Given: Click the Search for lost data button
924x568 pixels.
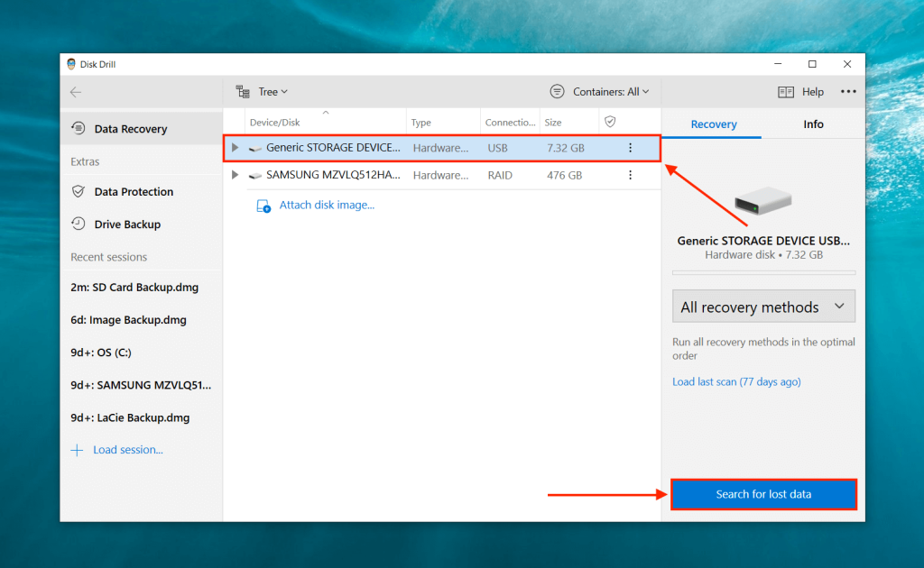Looking at the screenshot, I should coord(762,494).
